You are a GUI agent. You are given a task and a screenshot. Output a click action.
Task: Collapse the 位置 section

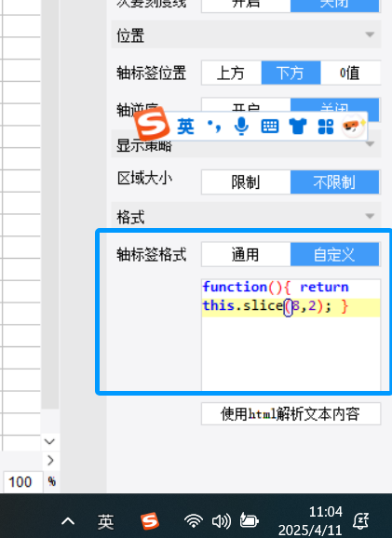(x=370, y=34)
